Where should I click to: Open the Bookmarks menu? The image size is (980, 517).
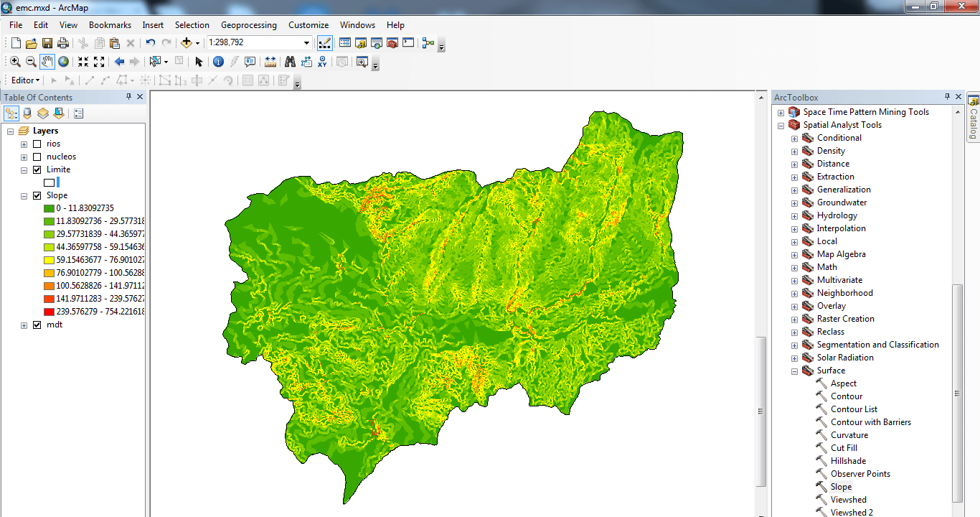110,25
